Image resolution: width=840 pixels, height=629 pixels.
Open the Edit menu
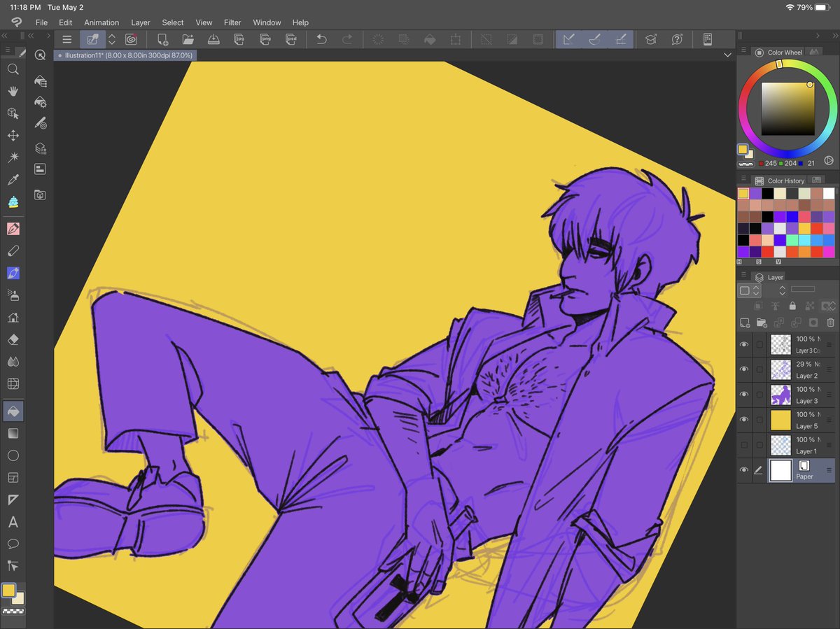tap(66, 22)
